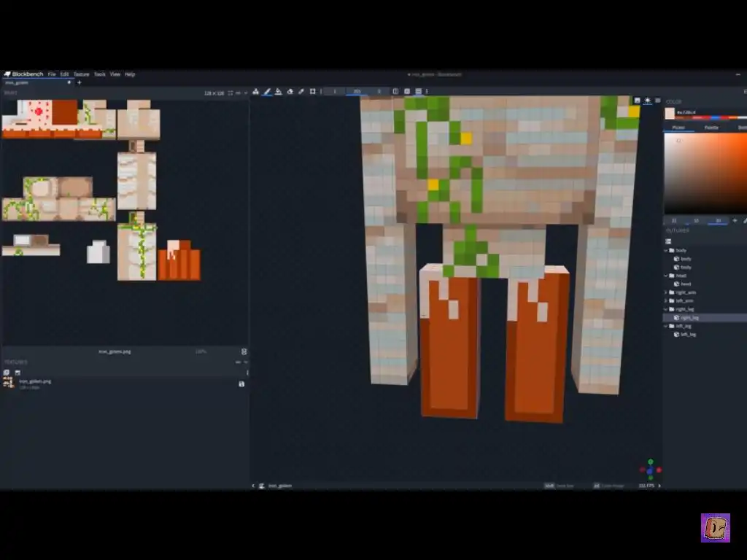Image resolution: width=747 pixels, height=560 pixels.
Task: Click the viewport axis gizmo
Action: (x=650, y=470)
